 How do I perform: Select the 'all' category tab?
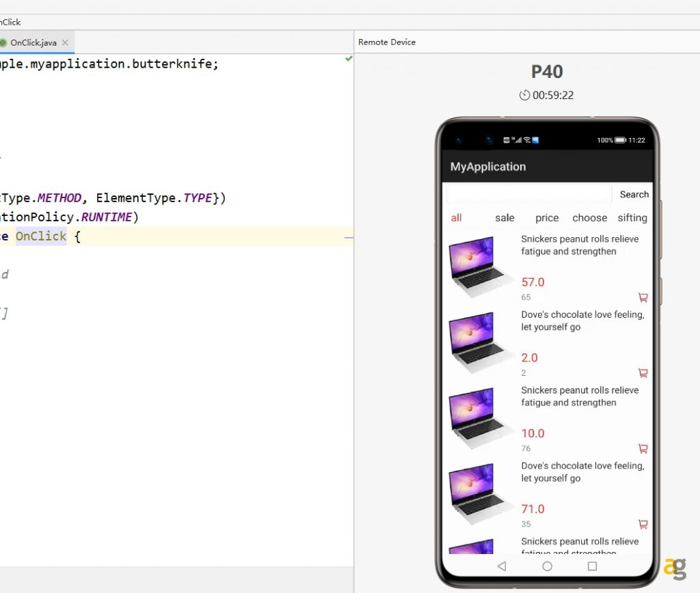point(456,218)
